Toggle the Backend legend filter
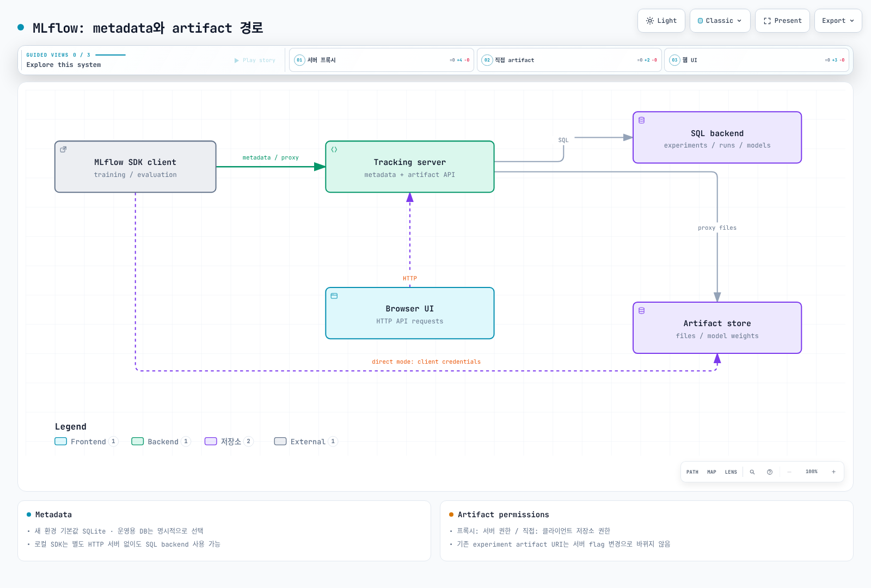The width and height of the screenshot is (871, 588). [x=161, y=442]
